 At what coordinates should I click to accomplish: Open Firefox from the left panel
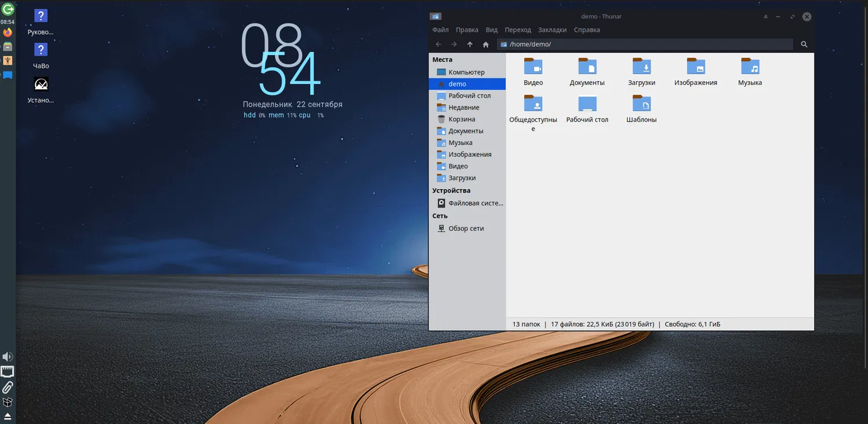coord(8,33)
